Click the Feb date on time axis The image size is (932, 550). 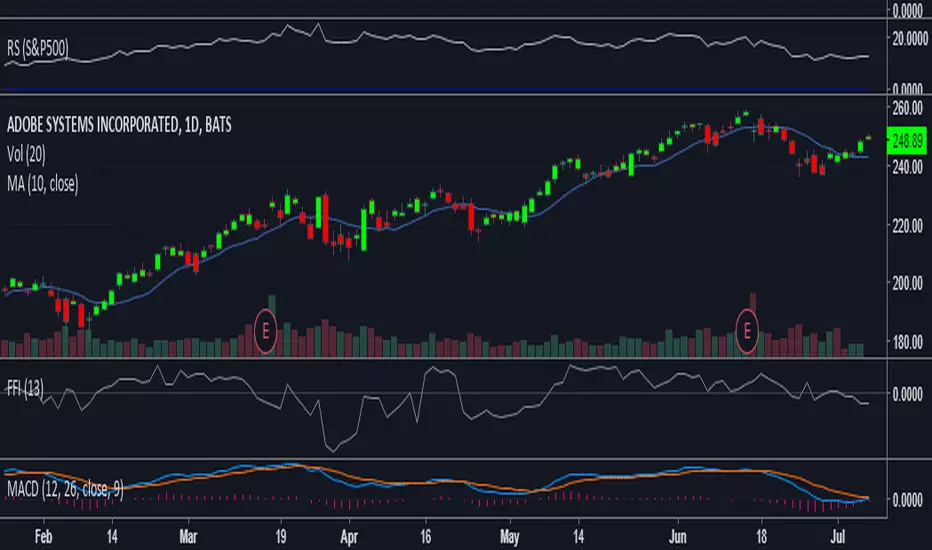tap(43, 537)
